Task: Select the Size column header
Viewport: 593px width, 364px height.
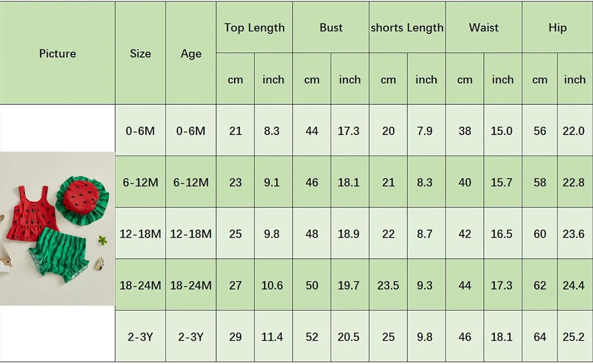Action: (x=140, y=53)
